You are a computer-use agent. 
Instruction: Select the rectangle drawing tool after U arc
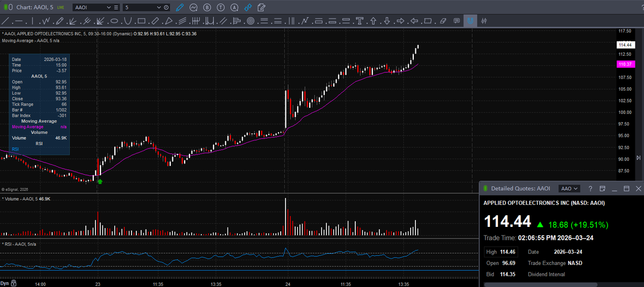(142, 21)
